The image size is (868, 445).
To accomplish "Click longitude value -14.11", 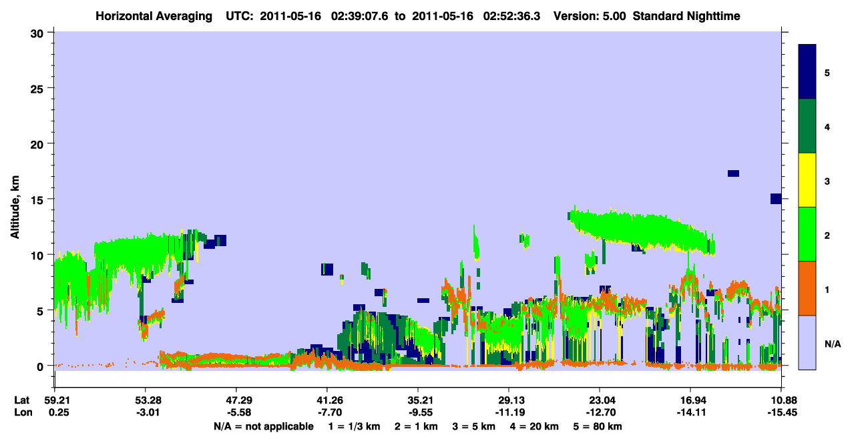I will pos(690,412).
